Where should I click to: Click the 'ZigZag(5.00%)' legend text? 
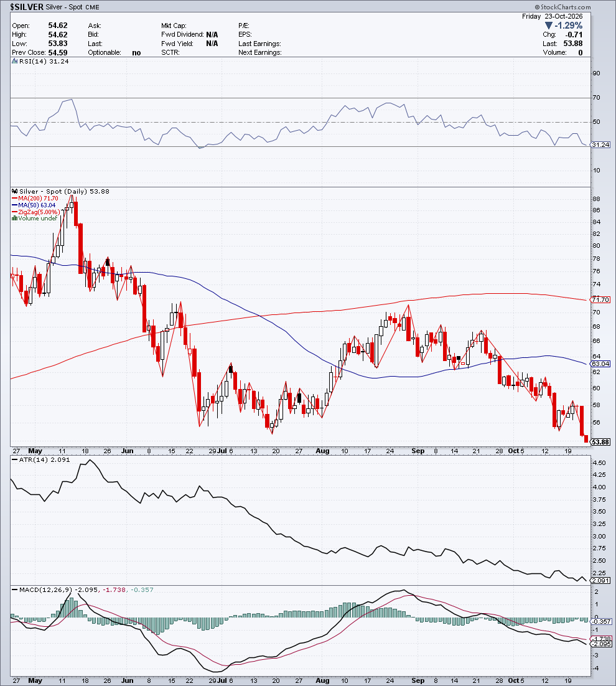pyautogui.click(x=39, y=212)
